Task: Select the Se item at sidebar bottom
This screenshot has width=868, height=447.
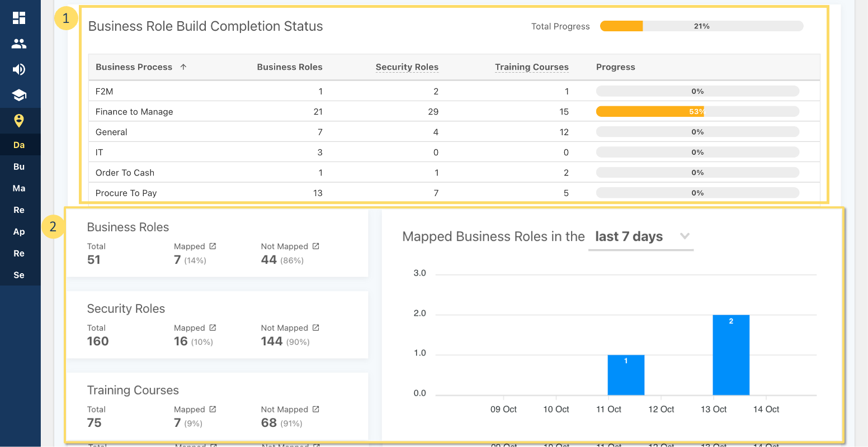Action: click(x=19, y=275)
